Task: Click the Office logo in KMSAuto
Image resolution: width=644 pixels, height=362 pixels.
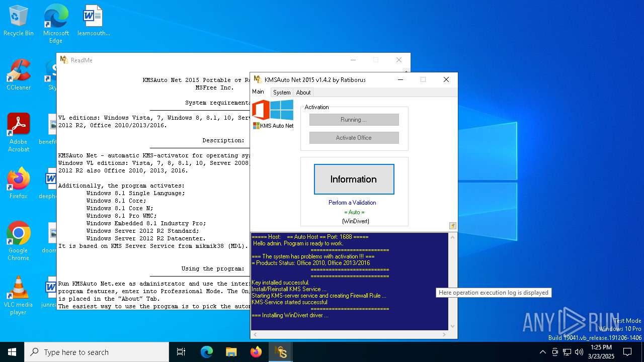Action: (261, 110)
